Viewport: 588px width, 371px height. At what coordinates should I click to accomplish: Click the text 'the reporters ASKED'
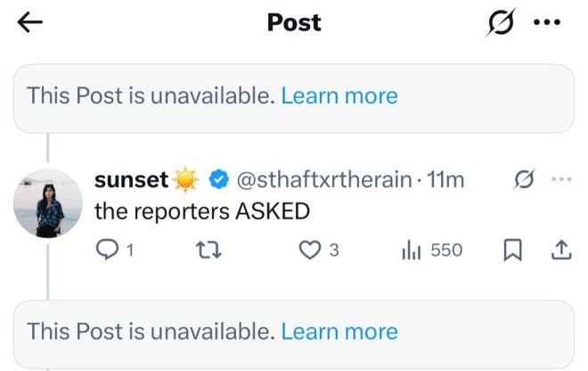202,211
